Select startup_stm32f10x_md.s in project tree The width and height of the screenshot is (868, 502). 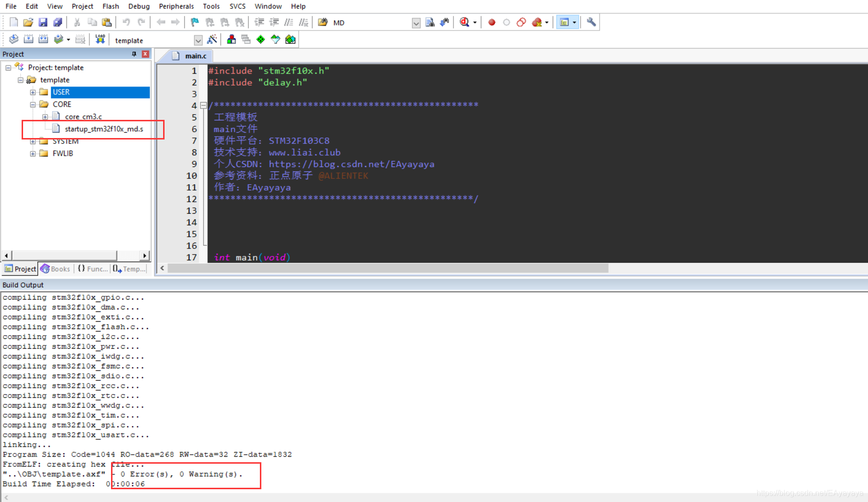point(104,129)
